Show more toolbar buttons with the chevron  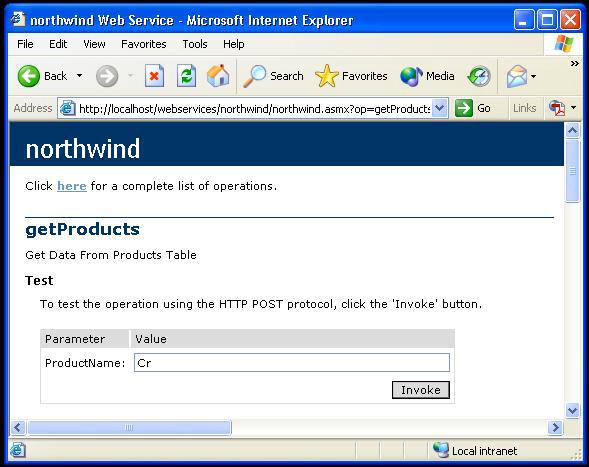(x=574, y=63)
